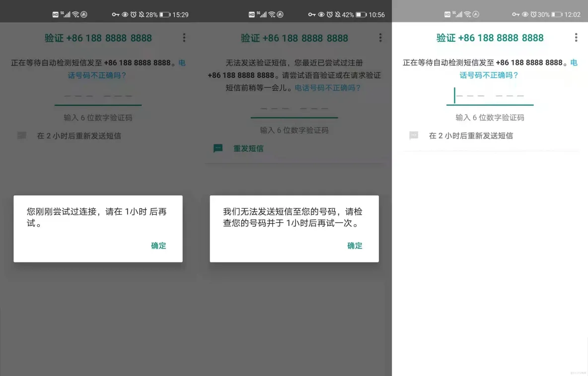The image size is (588, 376).
Task: Open the three-dot menu on the middle screen
Action: pyautogui.click(x=380, y=37)
